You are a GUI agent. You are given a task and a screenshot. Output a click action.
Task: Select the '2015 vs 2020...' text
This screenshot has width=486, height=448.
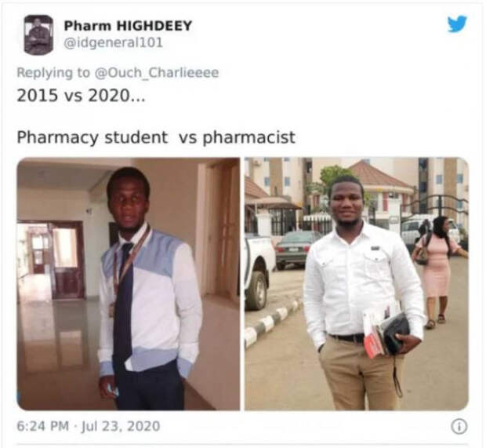point(81,96)
